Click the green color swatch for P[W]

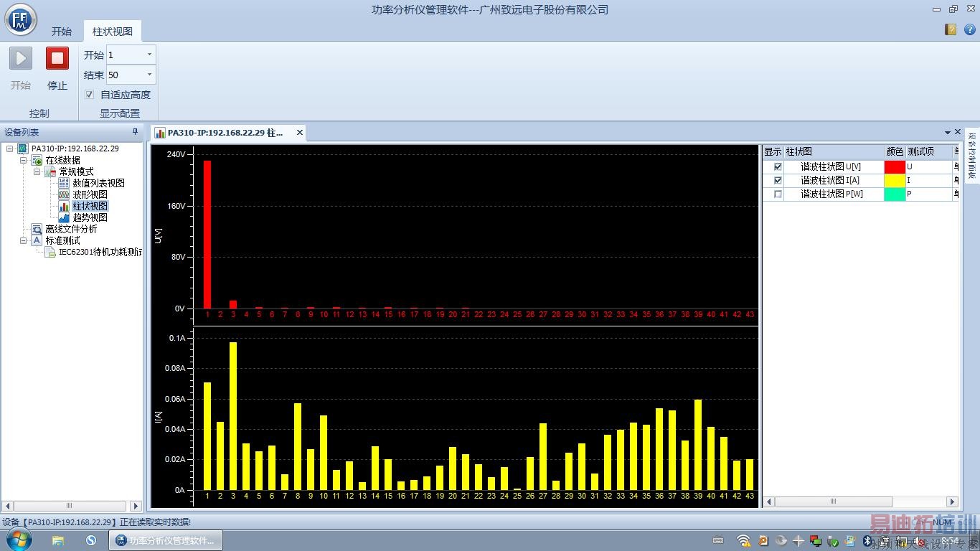coord(895,194)
